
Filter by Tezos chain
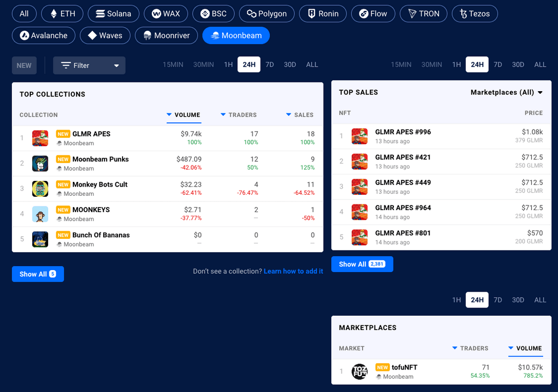[475, 14]
